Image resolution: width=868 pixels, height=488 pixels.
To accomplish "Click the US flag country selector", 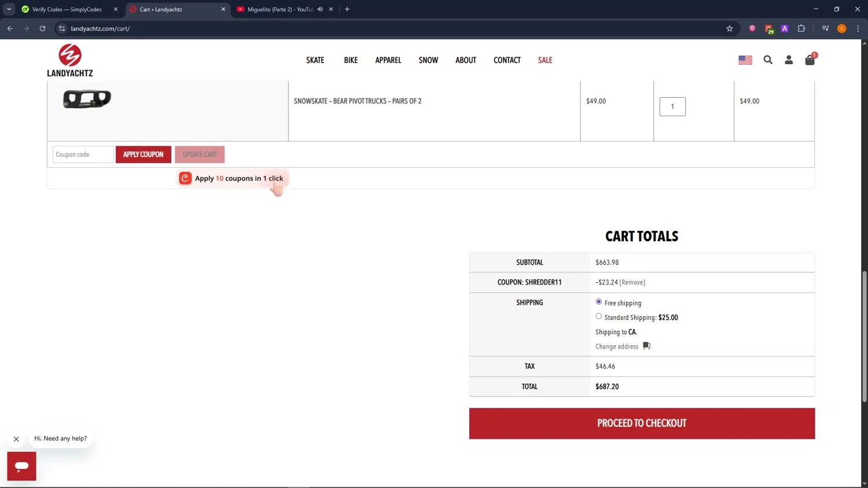I will pos(745,60).
